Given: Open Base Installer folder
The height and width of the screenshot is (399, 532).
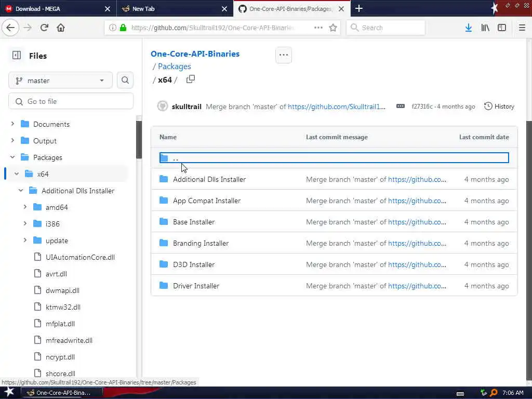Looking at the screenshot, I should click(x=194, y=222).
